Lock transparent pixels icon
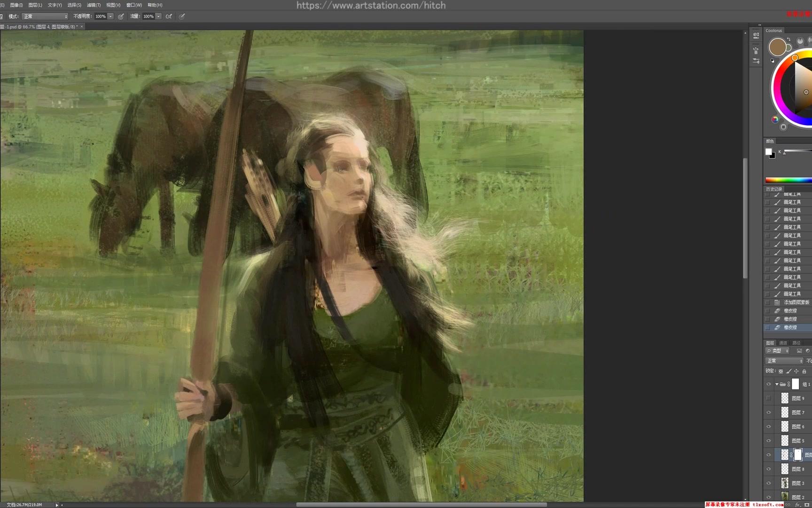 [x=781, y=372]
